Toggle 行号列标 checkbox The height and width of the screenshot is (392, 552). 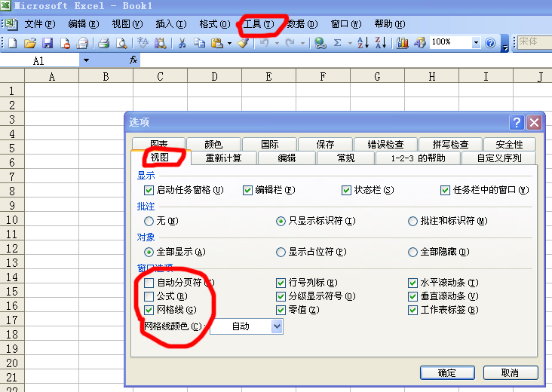[281, 283]
